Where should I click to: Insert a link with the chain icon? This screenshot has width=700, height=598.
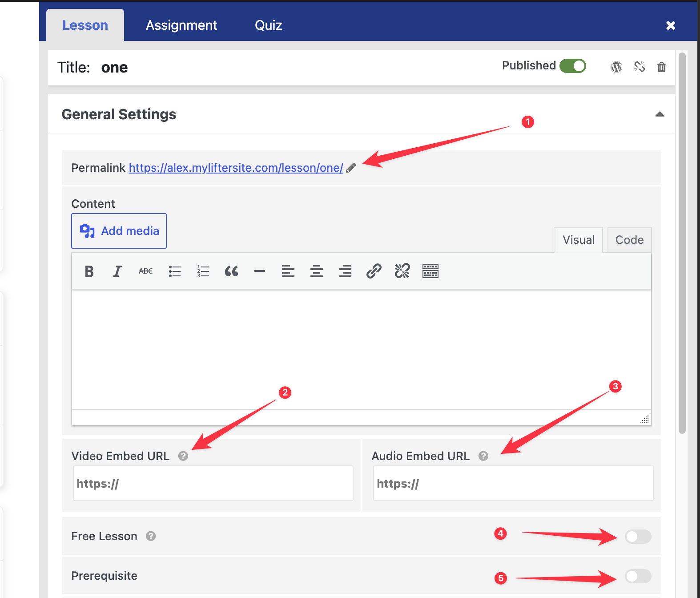[374, 271]
